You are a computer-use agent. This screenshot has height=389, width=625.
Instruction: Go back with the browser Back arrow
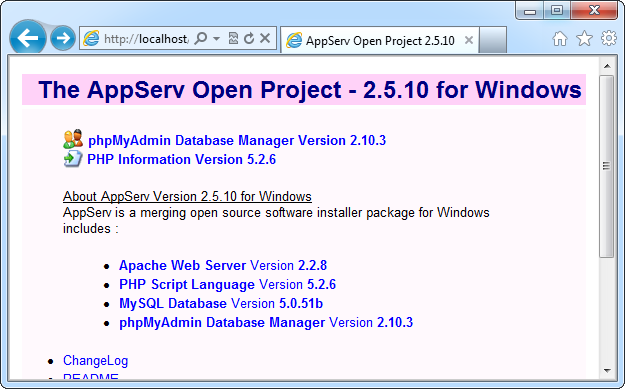point(28,38)
